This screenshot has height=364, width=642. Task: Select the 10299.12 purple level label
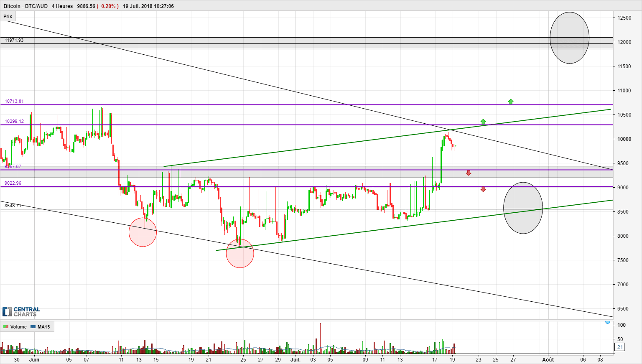(x=14, y=121)
